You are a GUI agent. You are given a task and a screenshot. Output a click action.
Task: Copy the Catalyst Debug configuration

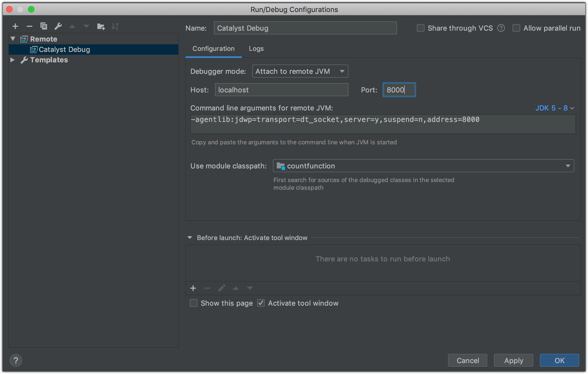point(43,26)
